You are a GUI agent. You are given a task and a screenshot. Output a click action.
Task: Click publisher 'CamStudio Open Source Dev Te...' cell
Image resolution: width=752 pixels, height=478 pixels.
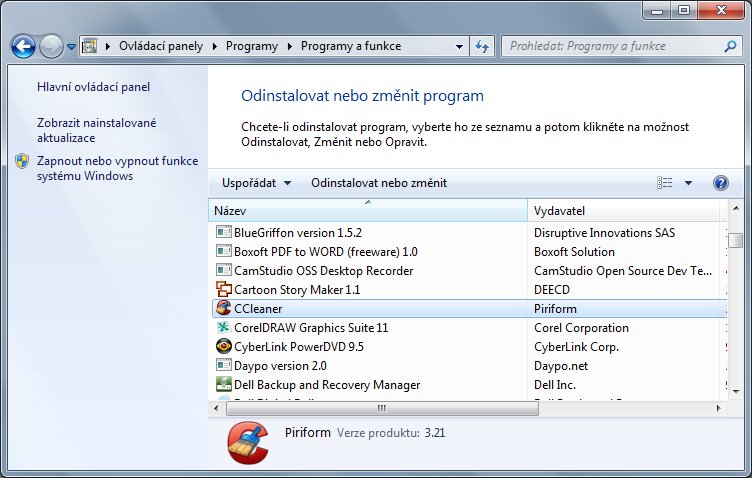[x=623, y=271]
